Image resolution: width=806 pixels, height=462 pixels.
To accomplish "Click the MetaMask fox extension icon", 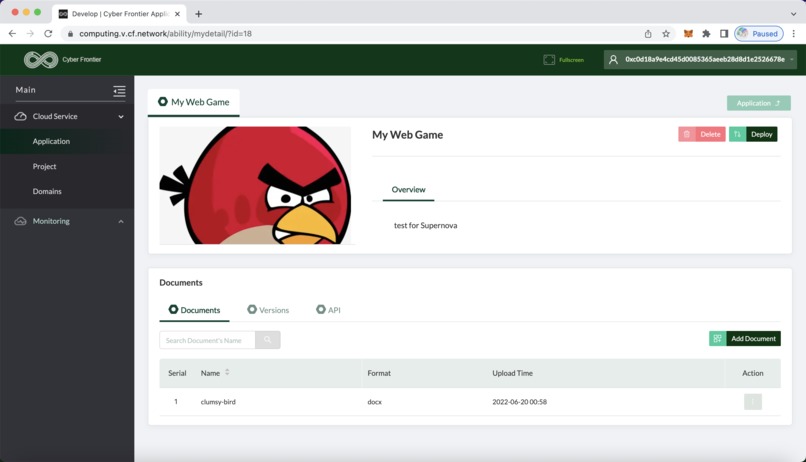I will [688, 33].
